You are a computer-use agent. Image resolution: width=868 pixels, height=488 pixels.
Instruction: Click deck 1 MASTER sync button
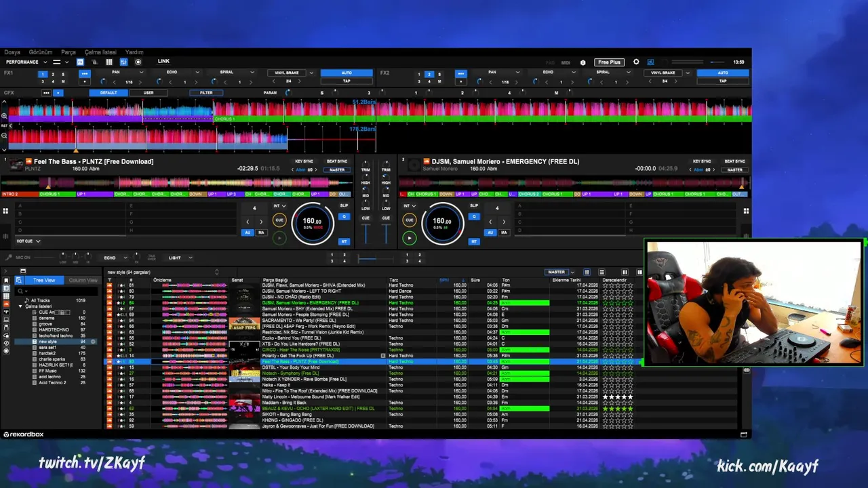pyautogui.click(x=336, y=169)
